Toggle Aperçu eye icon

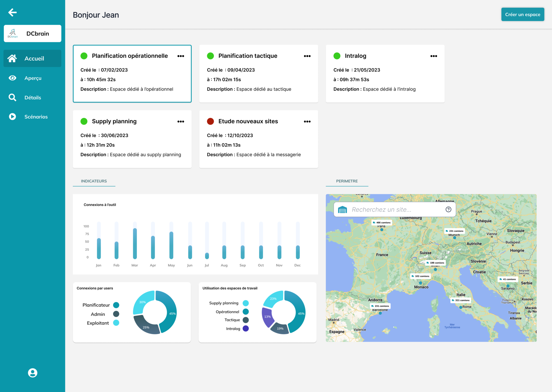(12, 78)
